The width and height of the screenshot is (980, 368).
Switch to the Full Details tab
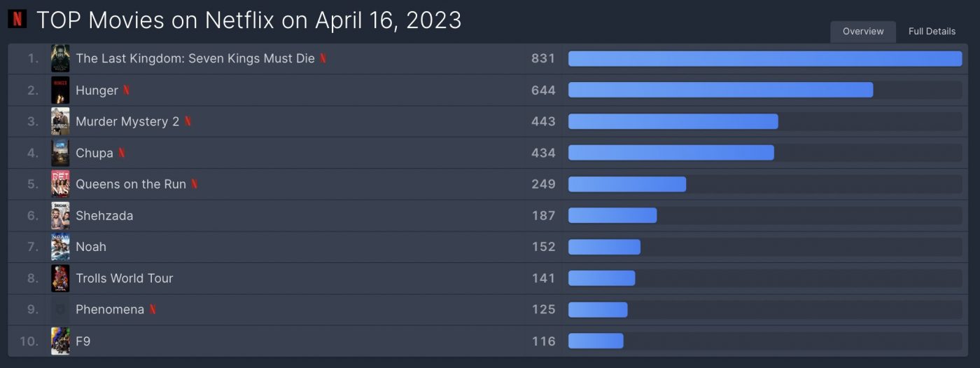coord(932,32)
